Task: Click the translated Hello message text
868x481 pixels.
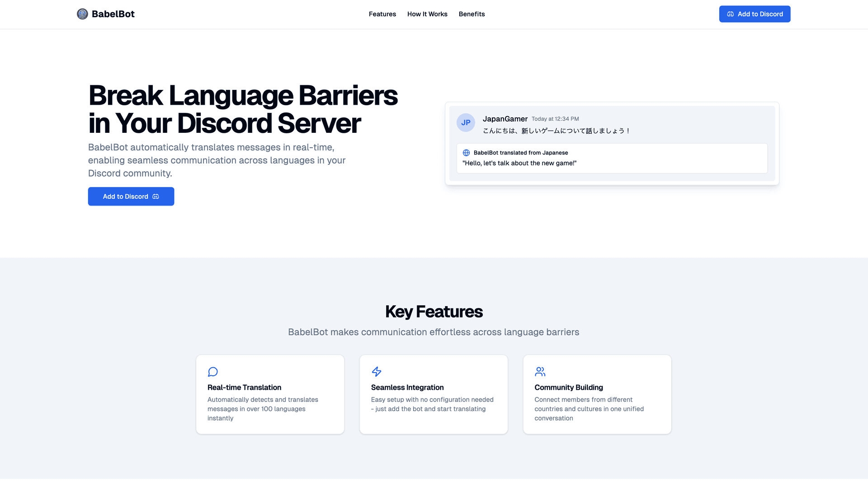Action: pos(519,163)
